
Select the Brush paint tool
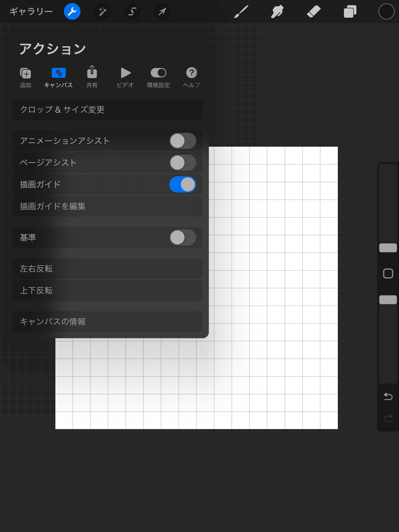point(241,12)
